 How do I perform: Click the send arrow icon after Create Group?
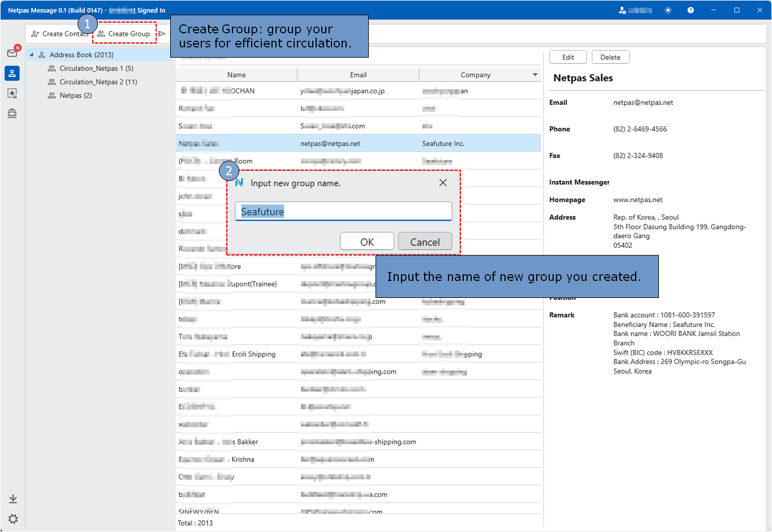pos(162,34)
